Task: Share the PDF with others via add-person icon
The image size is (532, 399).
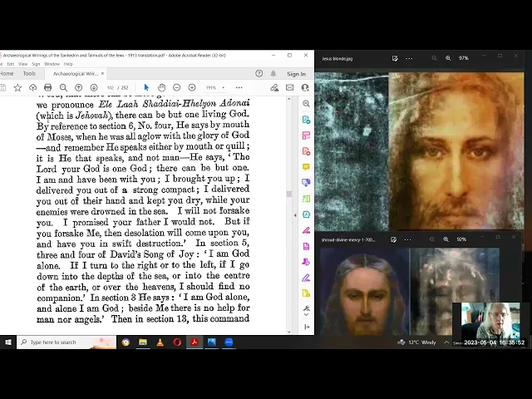Action: pos(305,88)
